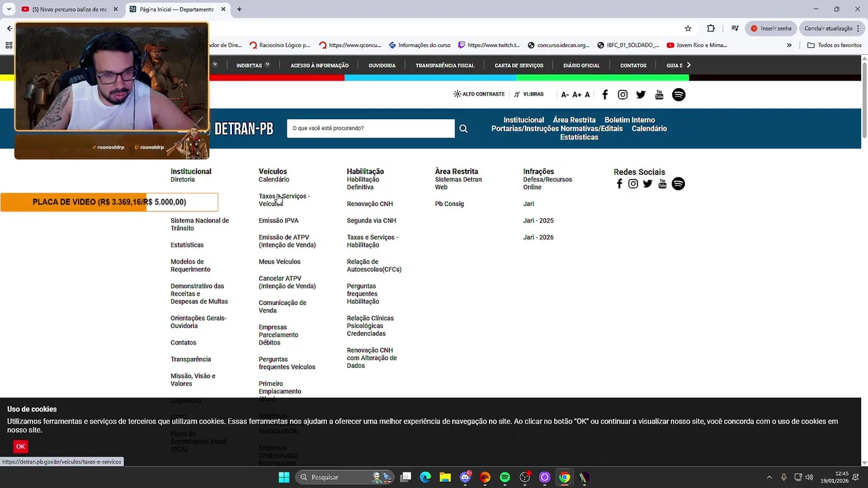Image resolution: width=868 pixels, height=488 pixels.
Task: Open Taxas e Serviços - Veículos link
Action: (284, 200)
